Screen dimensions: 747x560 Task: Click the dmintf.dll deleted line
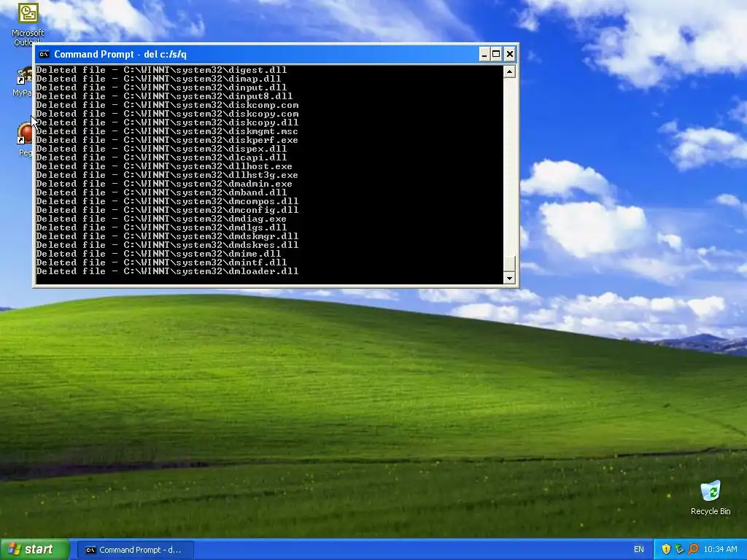(161, 262)
